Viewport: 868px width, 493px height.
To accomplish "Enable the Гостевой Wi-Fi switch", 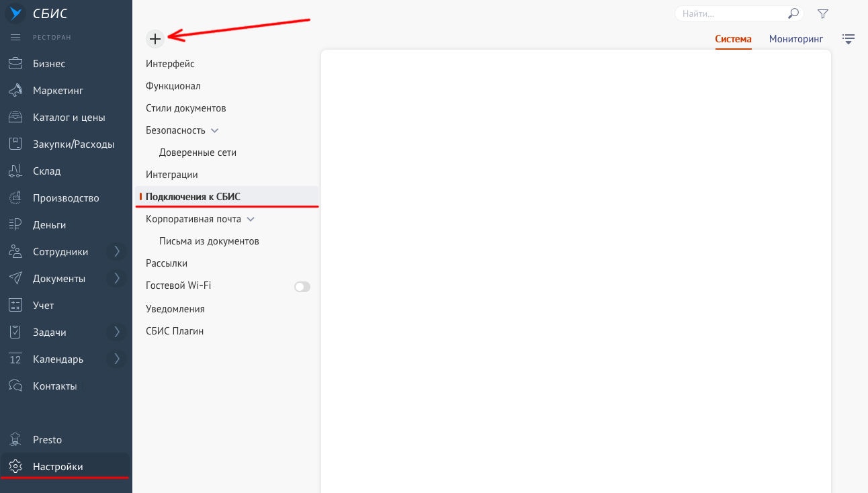I will pos(302,287).
